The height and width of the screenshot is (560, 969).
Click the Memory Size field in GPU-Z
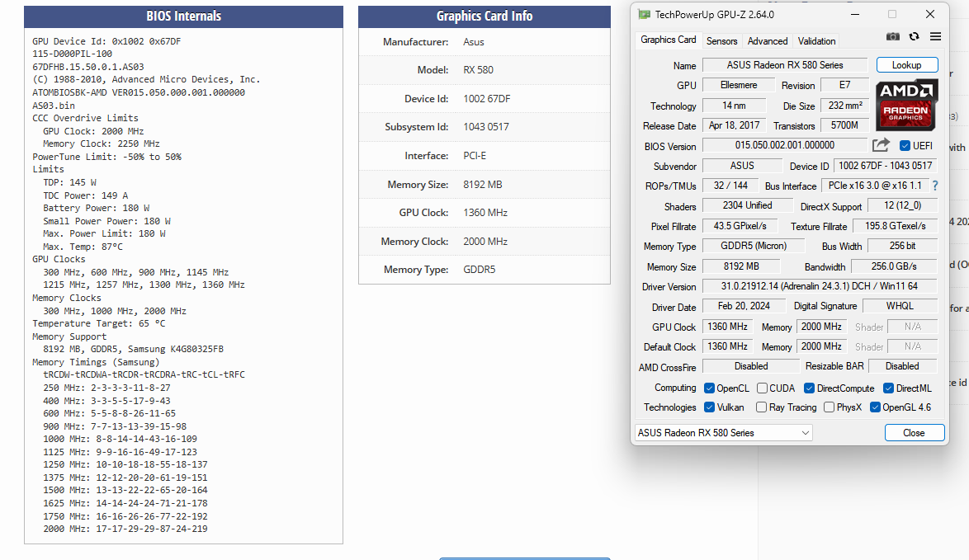(741, 266)
